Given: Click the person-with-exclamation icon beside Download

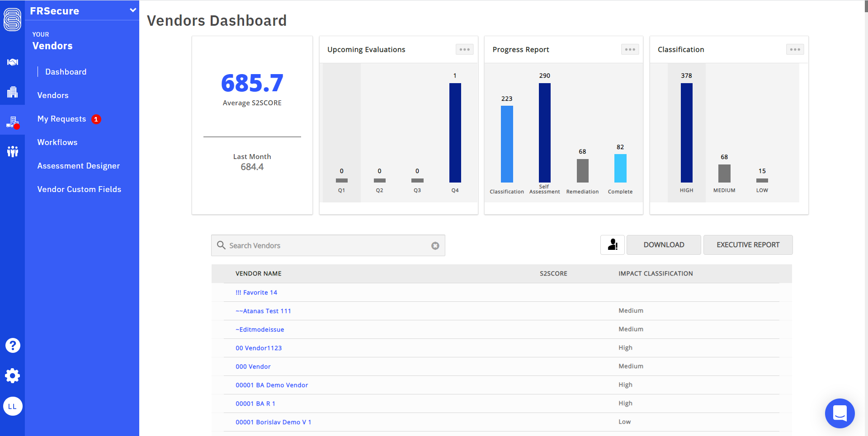Looking at the screenshot, I should [x=612, y=244].
